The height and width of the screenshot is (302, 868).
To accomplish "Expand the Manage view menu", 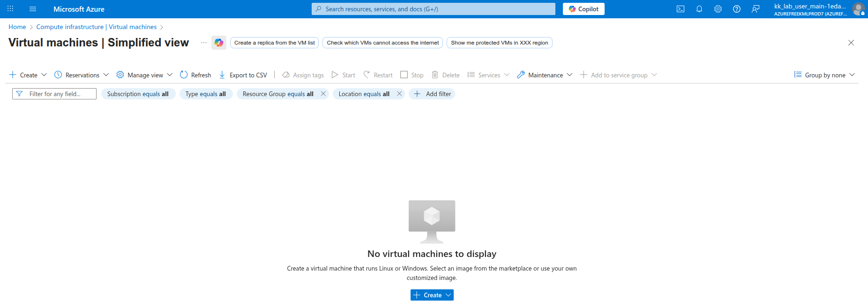I will pyautogui.click(x=144, y=75).
